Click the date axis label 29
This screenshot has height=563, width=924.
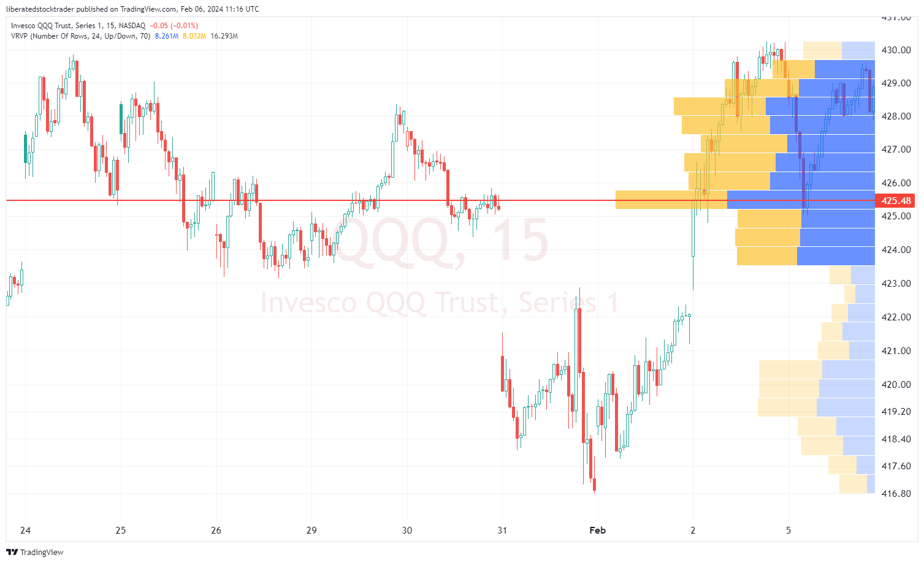pos(311,530)
